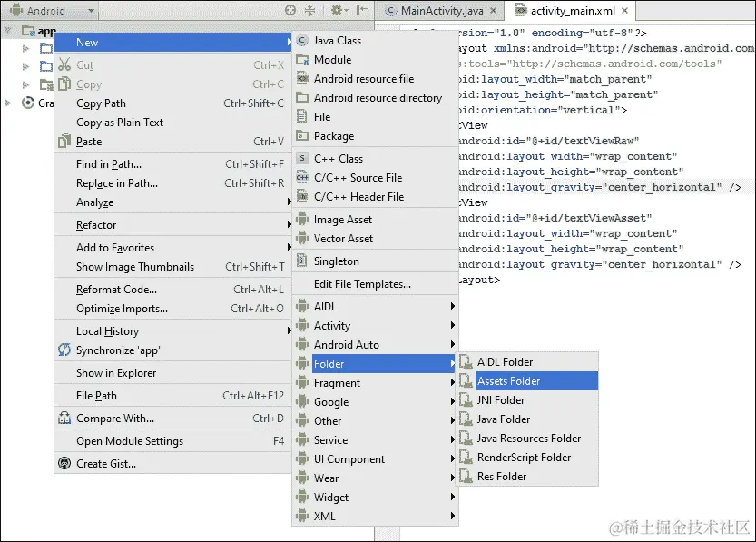Close the activity_main.xml tab
756x542 pixels.
(x=624, y=11)
